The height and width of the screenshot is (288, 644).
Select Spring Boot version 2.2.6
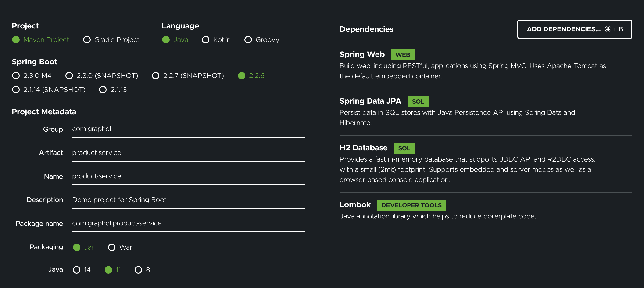[x=251, y=76]
